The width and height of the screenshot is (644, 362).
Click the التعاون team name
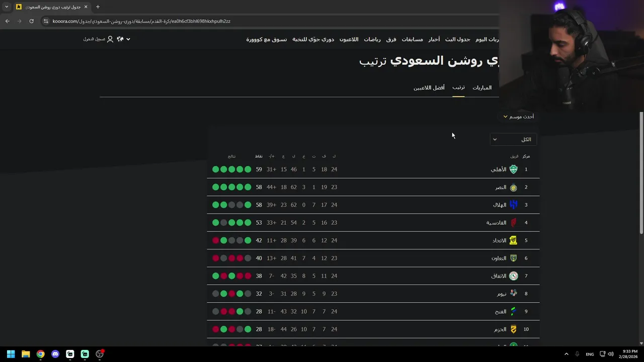pyautogui.click(x=499, y=258)
